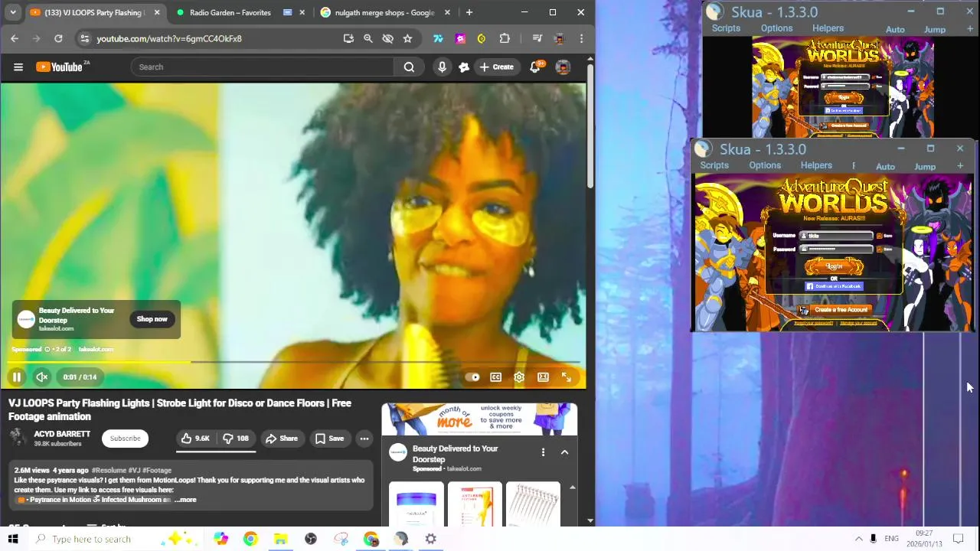980x551 pixels.
Task: Open the YouTube guide hamburger menu
Action: (18, 67)
